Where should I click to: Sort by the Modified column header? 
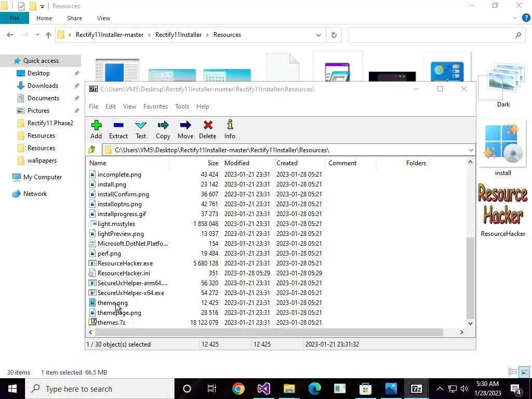pos(247,163)
